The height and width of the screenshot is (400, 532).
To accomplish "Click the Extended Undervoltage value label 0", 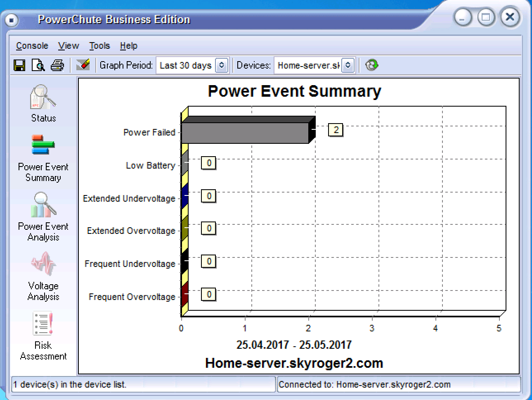I will click(x=209, y=196).
